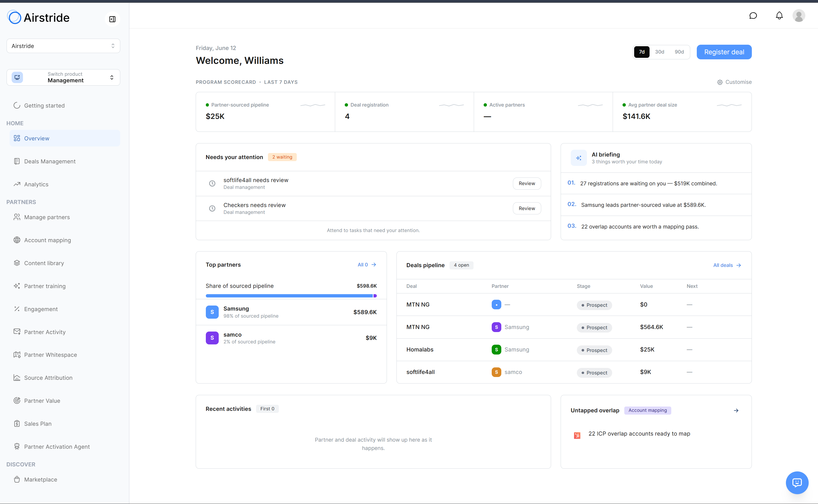Open Deals Management
Image resolution: width=818 pixels, height=504 pixels.
point(65,161)
